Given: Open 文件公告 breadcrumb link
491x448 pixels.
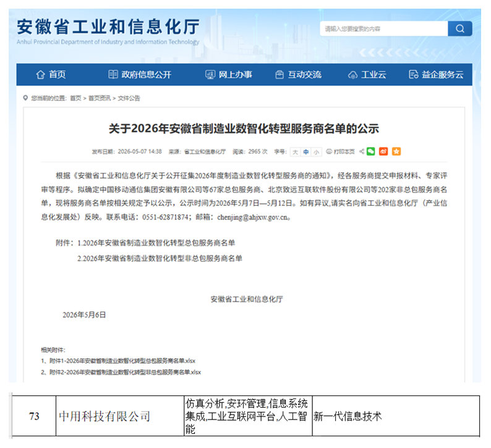Looking at the screenshot, I should point(129,98).
